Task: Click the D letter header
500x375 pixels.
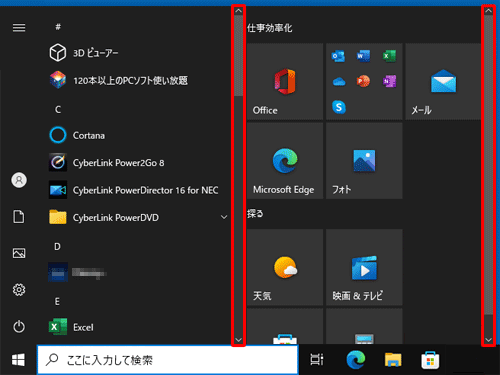Action: click(57, 246)
